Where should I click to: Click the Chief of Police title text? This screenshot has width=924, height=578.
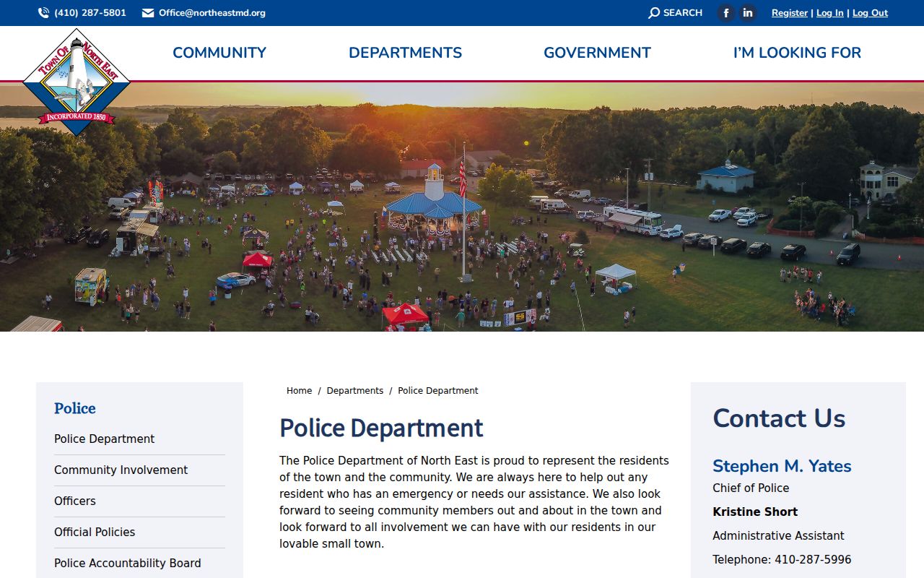[751, 488]
